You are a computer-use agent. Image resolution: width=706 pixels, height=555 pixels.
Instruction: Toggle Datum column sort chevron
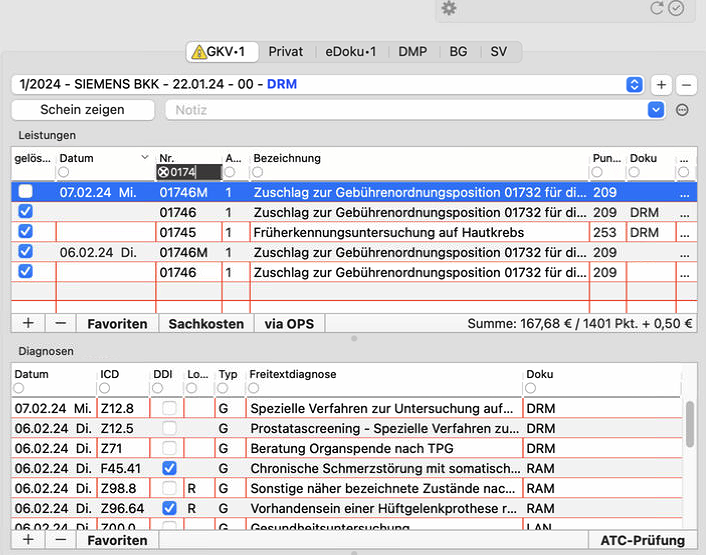(145, 157)
